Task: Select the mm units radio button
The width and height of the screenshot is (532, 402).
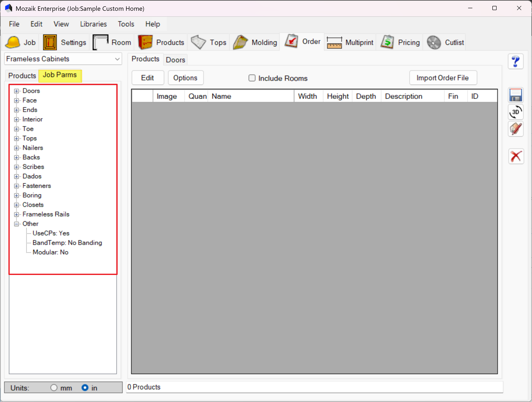Action: 54,388
